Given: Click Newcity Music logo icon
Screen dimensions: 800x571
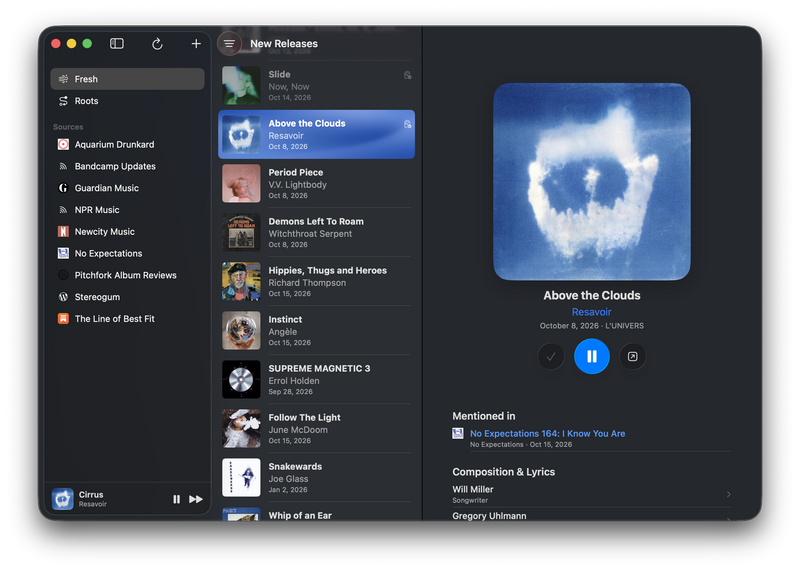Looking at the screenshot, I should click(x=63, y=232).
